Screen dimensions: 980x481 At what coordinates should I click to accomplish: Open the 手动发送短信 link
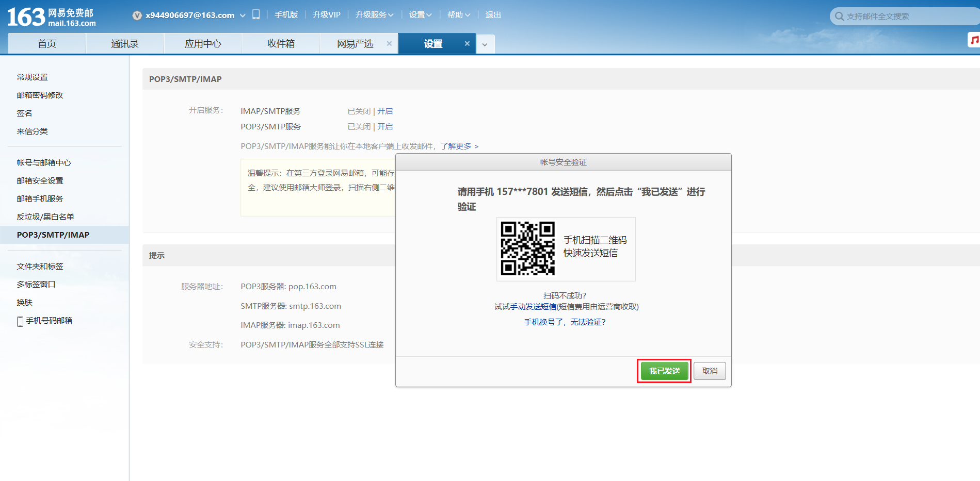tap(533, 307)
